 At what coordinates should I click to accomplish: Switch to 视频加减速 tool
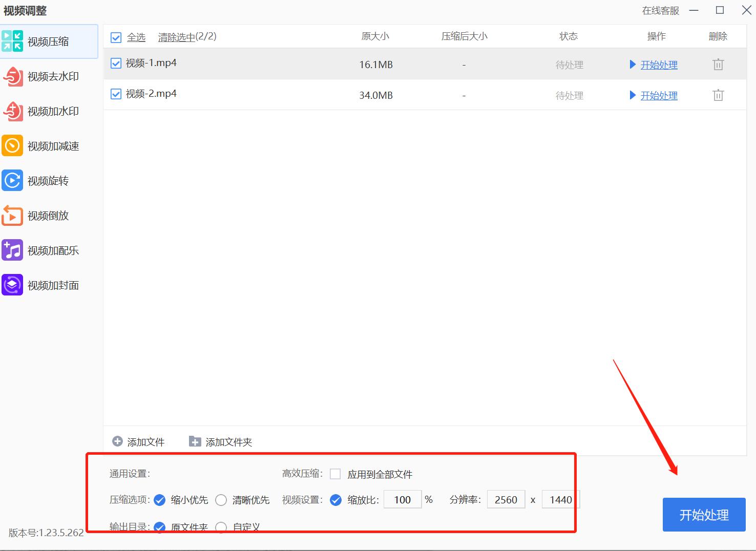[x=48, y=145]
